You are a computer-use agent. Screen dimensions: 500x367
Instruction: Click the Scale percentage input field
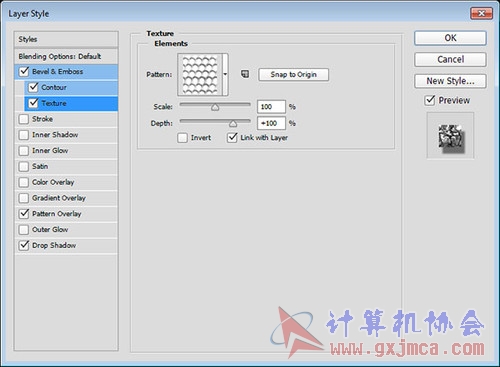tap(271, 107)
